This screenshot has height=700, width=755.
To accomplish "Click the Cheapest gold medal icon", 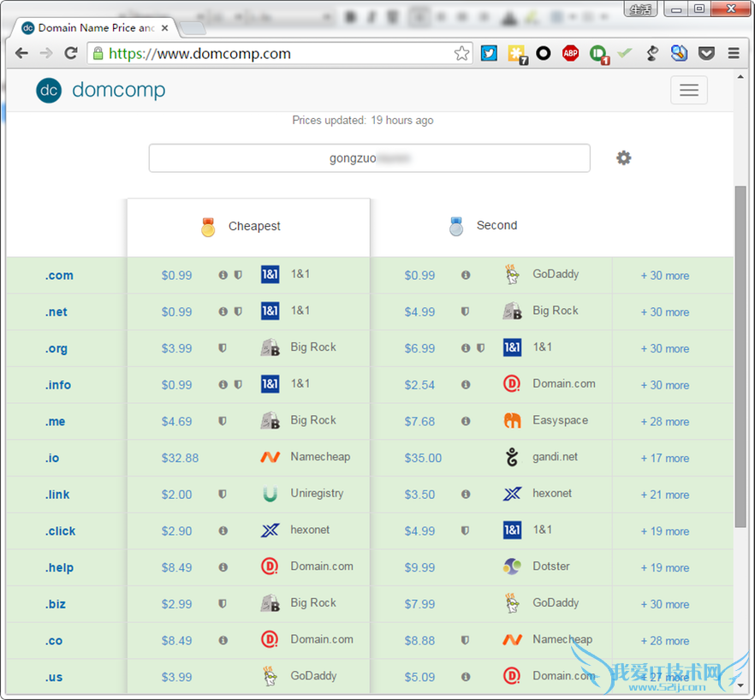I will pos(208,227).
